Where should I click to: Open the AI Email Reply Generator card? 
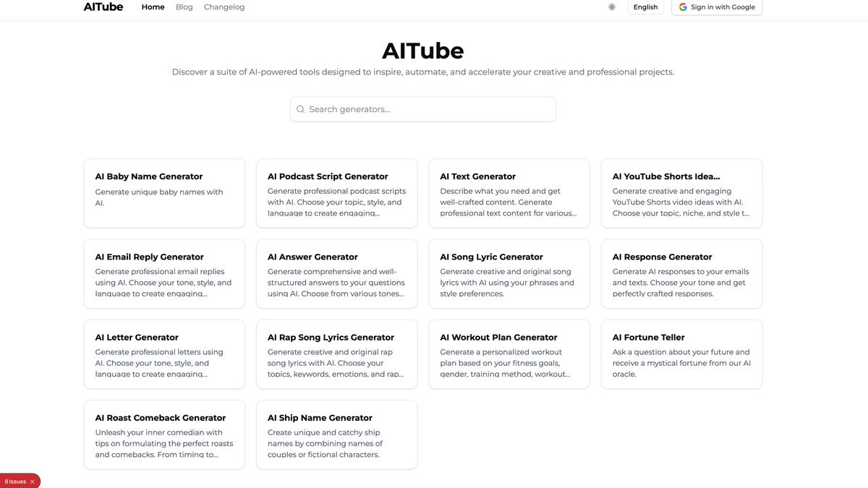pos(164,274)
